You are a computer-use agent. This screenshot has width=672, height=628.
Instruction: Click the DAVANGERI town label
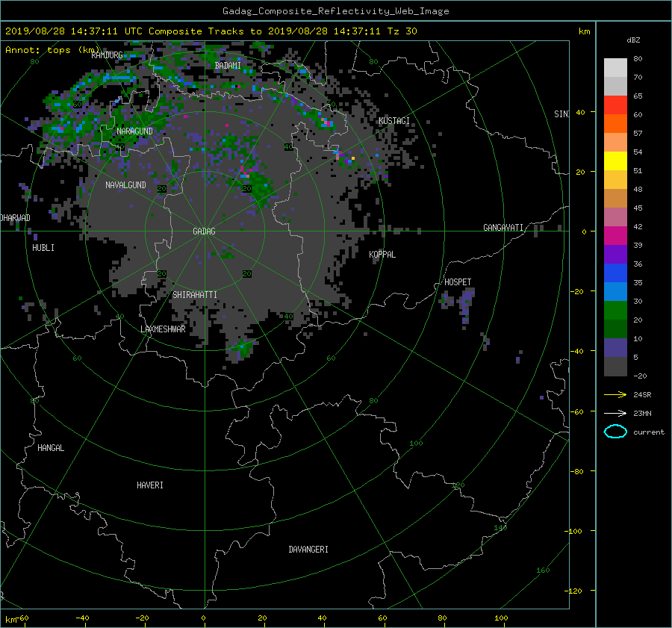click(x=308, y=550)
